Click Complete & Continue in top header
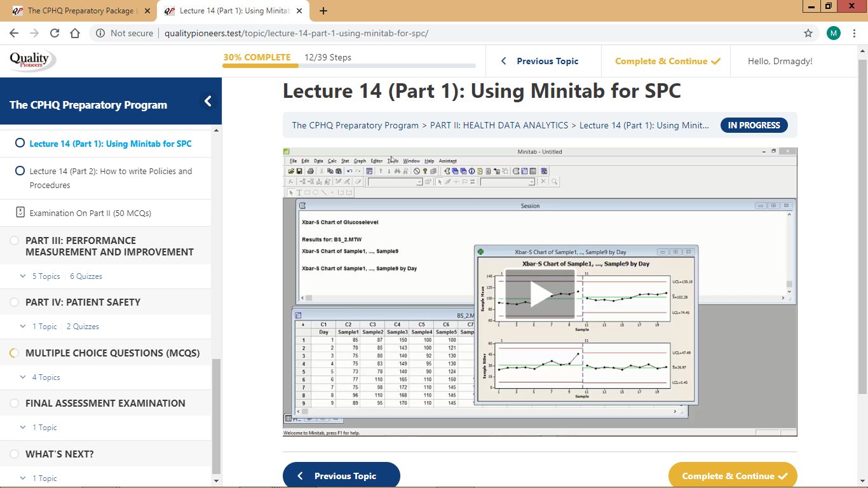 (x=667, y=61)
